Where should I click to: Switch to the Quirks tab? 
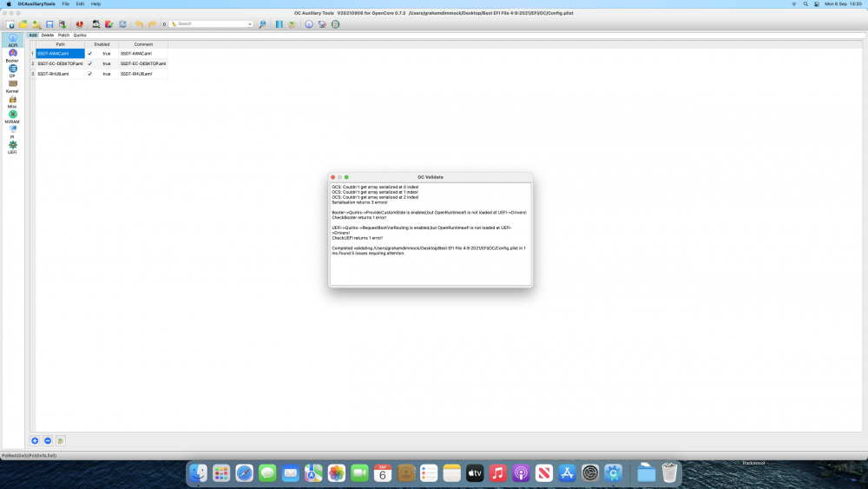point(80,35)
